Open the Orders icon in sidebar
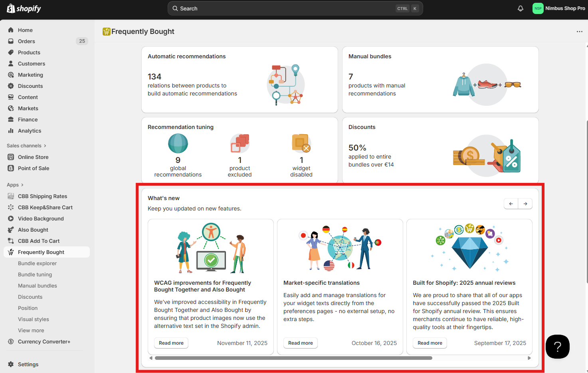This screenshot has width=588, height=373. coord(11,41)
